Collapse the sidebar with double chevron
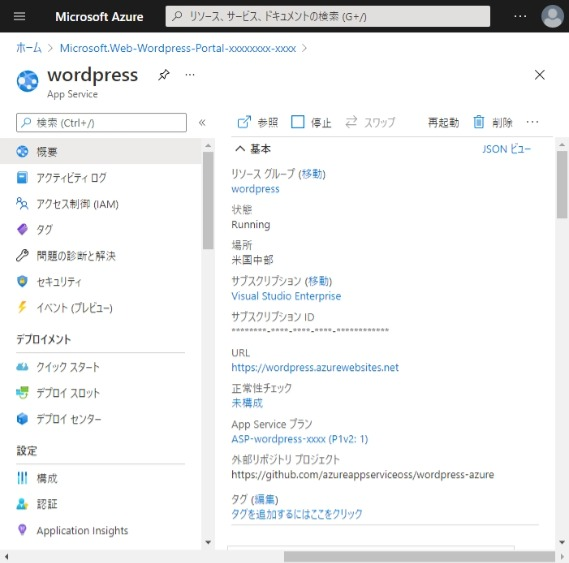This screenshot has width=569, height=563. [x=202, y=123]
